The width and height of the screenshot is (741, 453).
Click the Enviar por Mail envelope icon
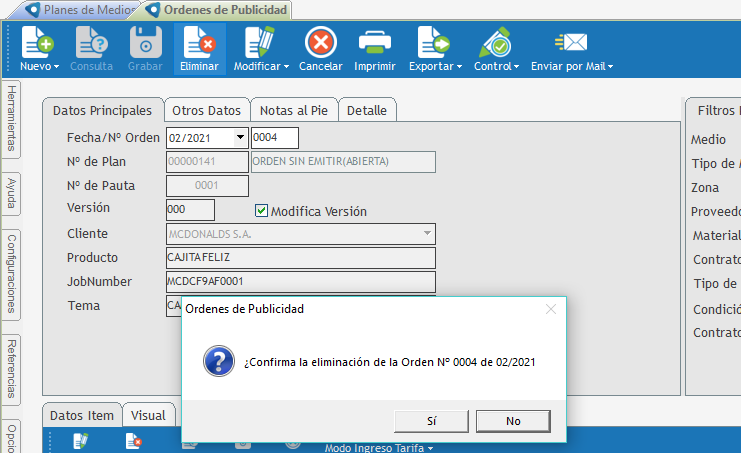point(571,43)
